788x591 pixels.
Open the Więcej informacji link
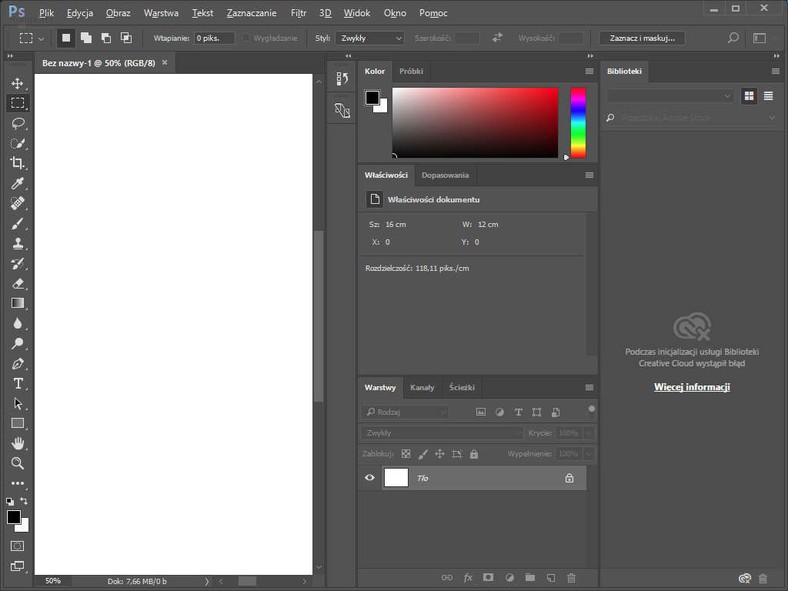[692, 387]
